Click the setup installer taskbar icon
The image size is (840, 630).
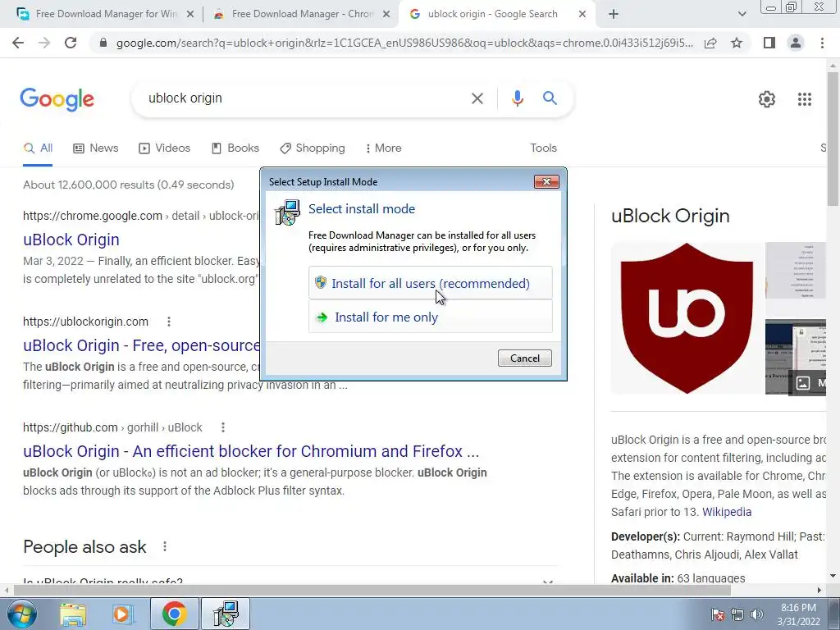[225, 614]
